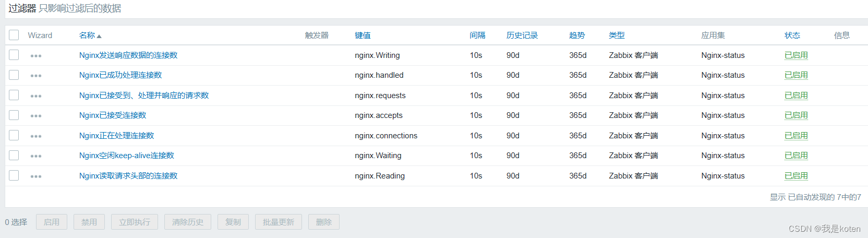The width and height of the screenshot is (868, 238).
Task: Click wizard dots for nginx.Reading row
Action: coord(35,176)
